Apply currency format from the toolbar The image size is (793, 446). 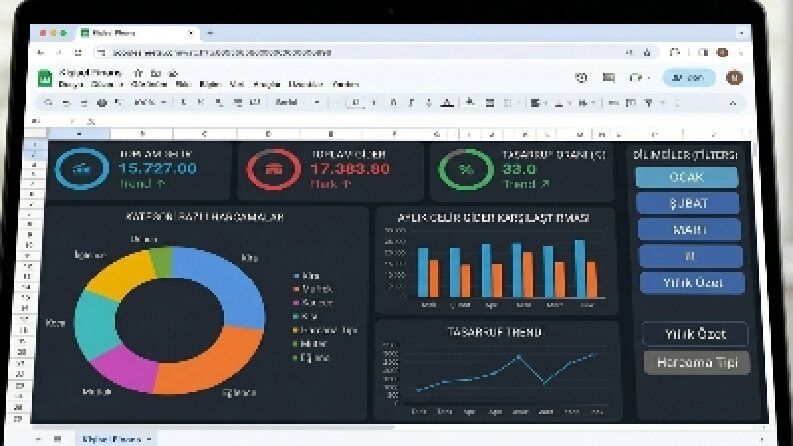click(184, 103)
